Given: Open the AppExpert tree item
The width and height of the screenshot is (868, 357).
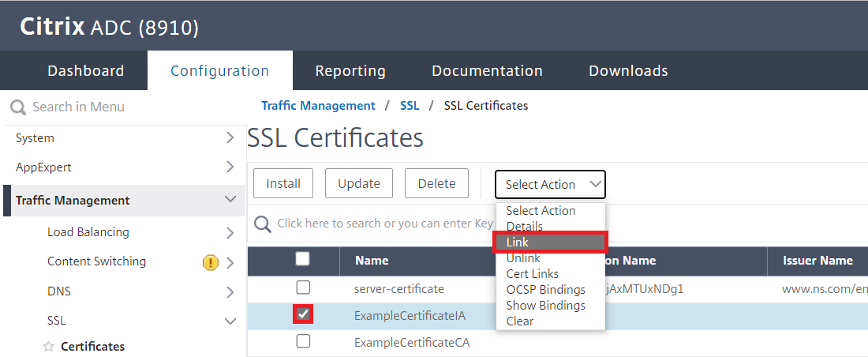Looking at the screenshot, I should [43, 167].
